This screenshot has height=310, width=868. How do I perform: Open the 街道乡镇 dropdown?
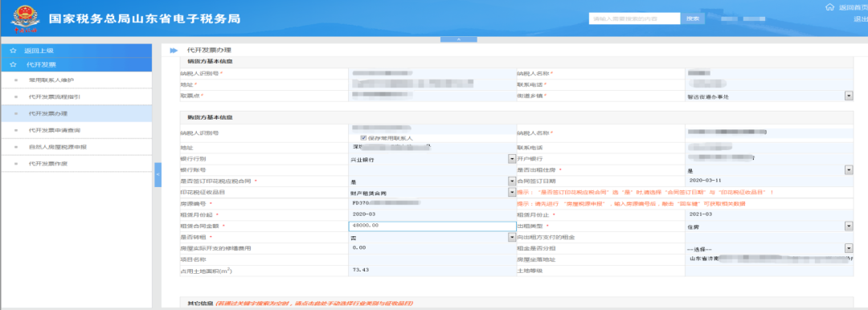pyautogui.click(x=848, y=96)
